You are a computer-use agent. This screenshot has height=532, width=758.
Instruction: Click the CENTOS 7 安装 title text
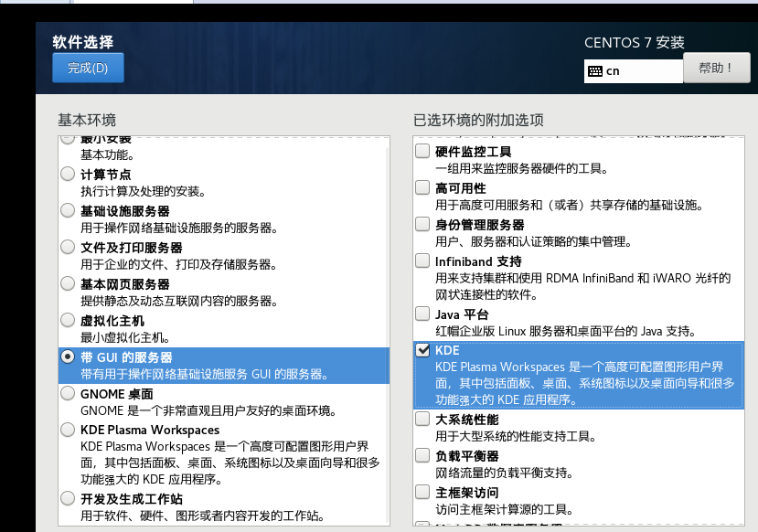pos(635,43)
